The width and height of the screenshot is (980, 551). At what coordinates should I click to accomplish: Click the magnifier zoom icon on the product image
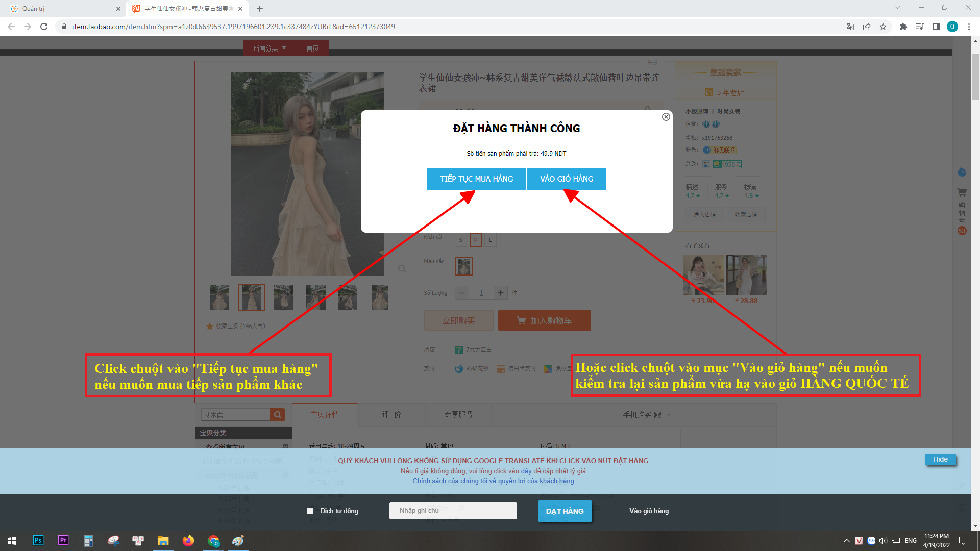point(402,268)
